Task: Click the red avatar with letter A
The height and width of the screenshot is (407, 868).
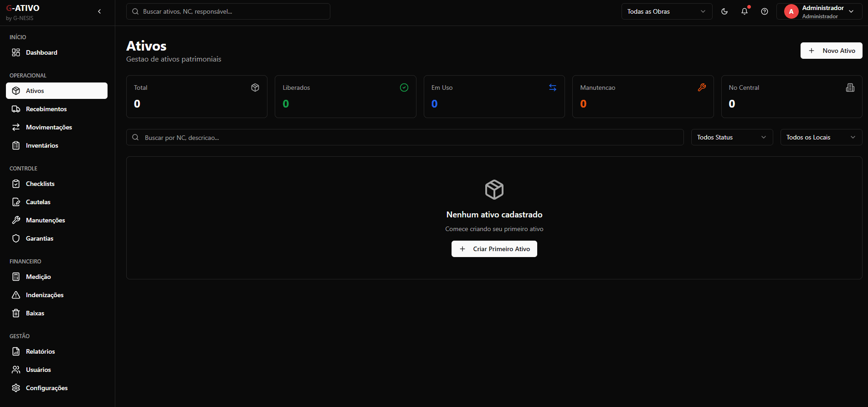Action: pos(791,11)
